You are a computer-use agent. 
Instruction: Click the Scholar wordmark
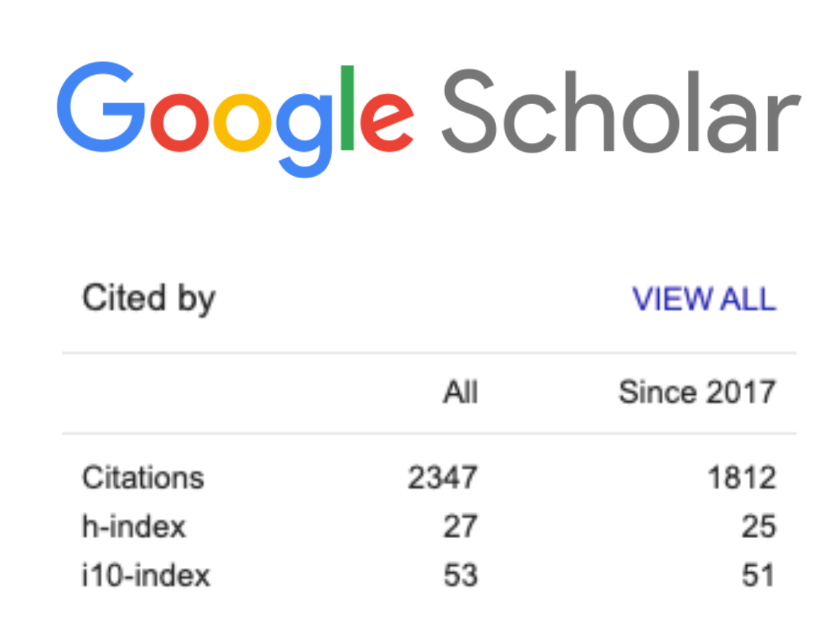pyautogui.click(x=621, y=111)
